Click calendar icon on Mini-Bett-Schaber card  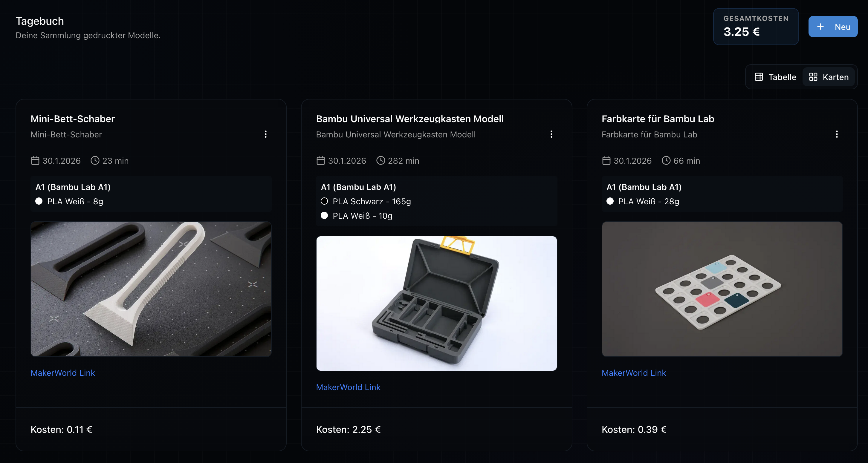pos(35,161)
